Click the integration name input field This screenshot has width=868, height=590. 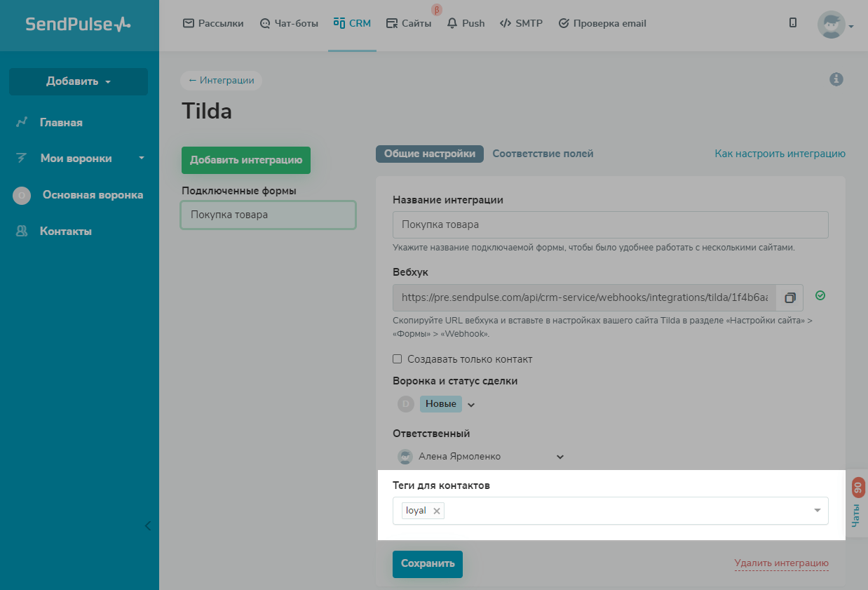click(610, 225)
